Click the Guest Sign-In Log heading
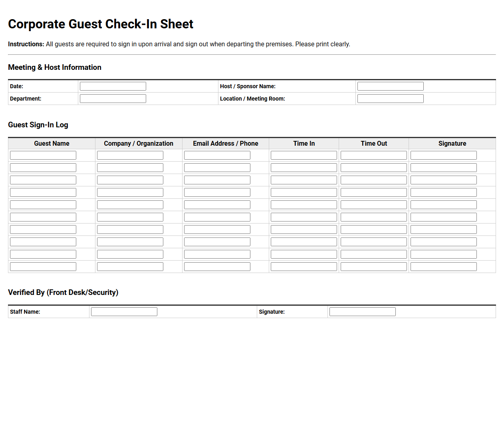 [x=38, y=125]
